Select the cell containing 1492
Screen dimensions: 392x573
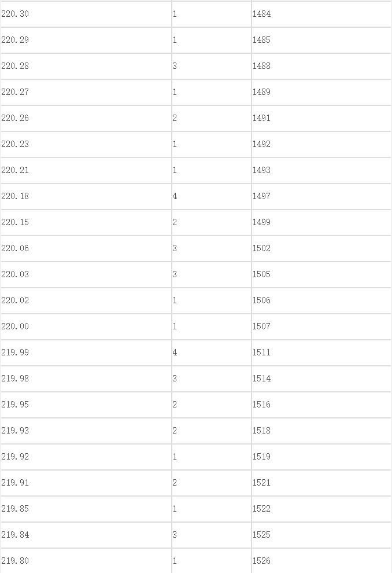coord(321,144)
